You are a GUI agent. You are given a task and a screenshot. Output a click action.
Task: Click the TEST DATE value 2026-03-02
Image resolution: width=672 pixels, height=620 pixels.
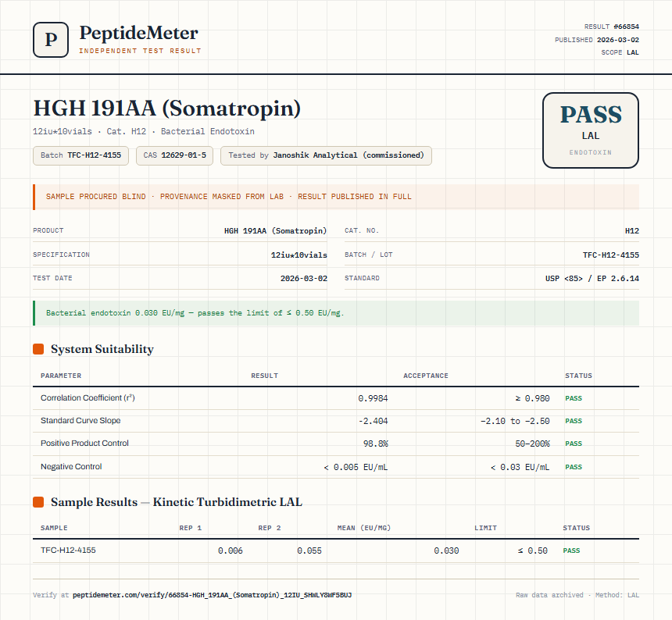pyautogui.click(x=304, y=278)
